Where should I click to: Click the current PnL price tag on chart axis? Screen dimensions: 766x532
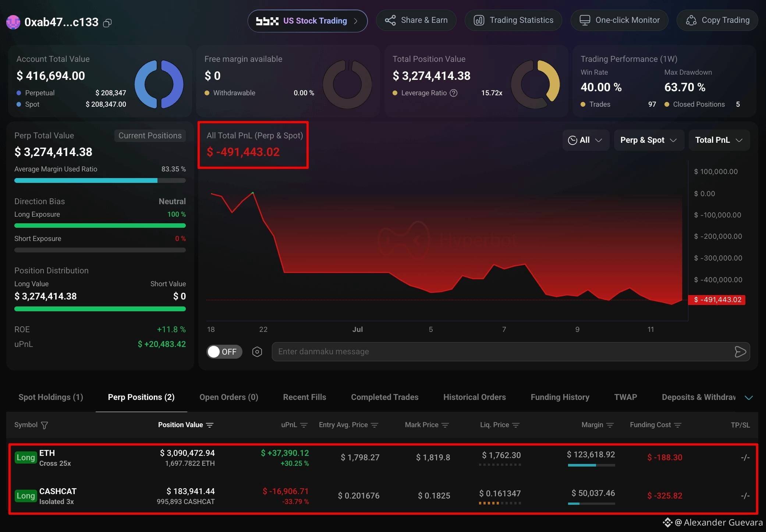717,300
